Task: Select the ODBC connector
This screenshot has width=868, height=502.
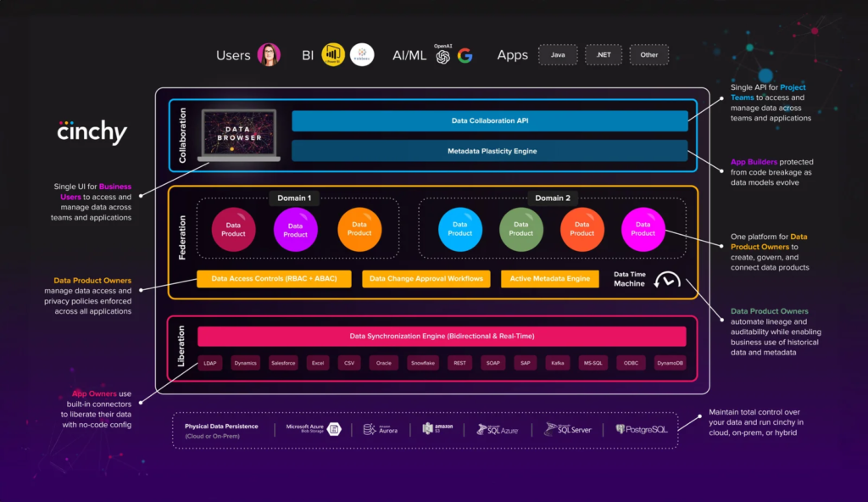Action: point(631,364)
